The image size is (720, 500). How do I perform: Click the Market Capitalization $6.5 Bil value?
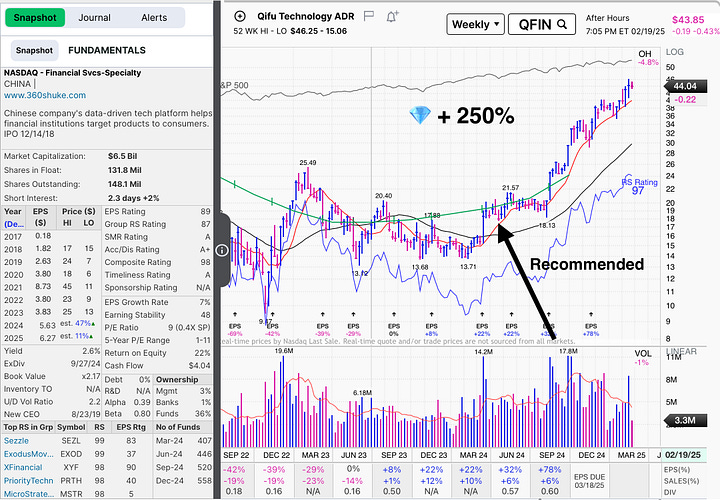123,156
